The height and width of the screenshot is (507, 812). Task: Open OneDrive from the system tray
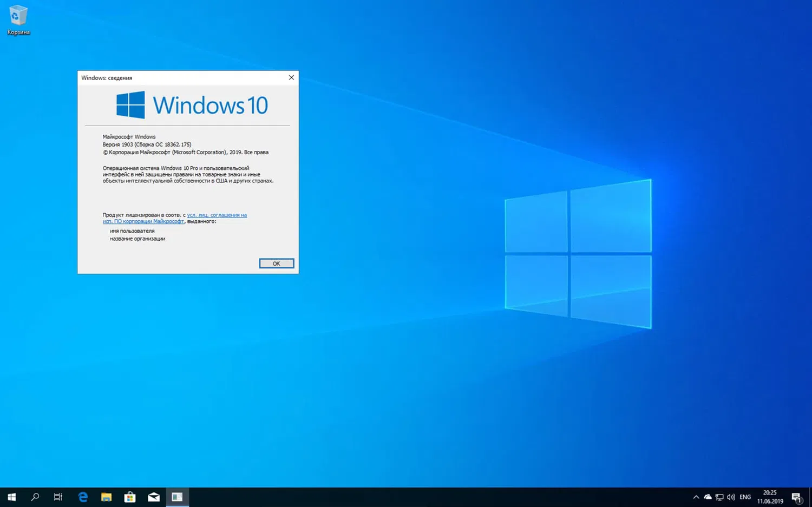click(708, 496)
